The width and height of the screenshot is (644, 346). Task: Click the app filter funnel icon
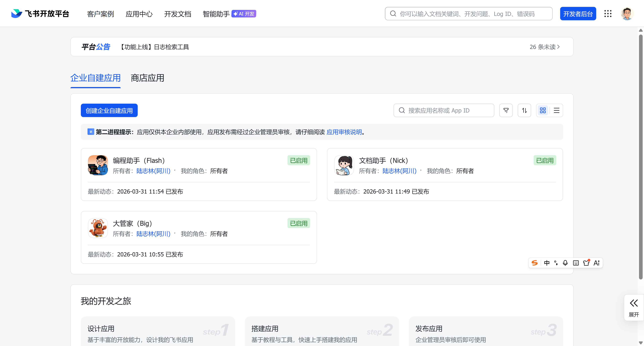[x=506, y=110]
